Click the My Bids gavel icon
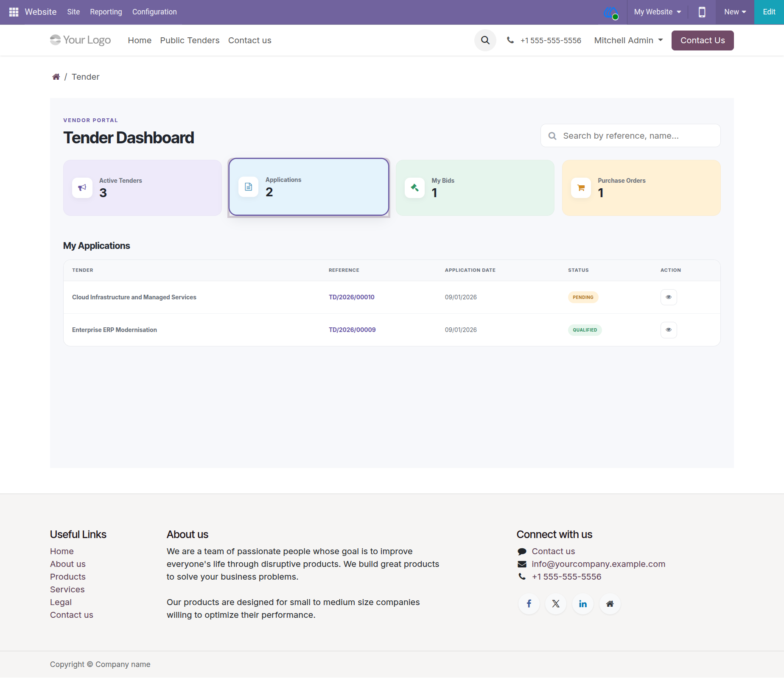Image resolution: width=784 pixels, height=678 pixels. tap(415, 188)
